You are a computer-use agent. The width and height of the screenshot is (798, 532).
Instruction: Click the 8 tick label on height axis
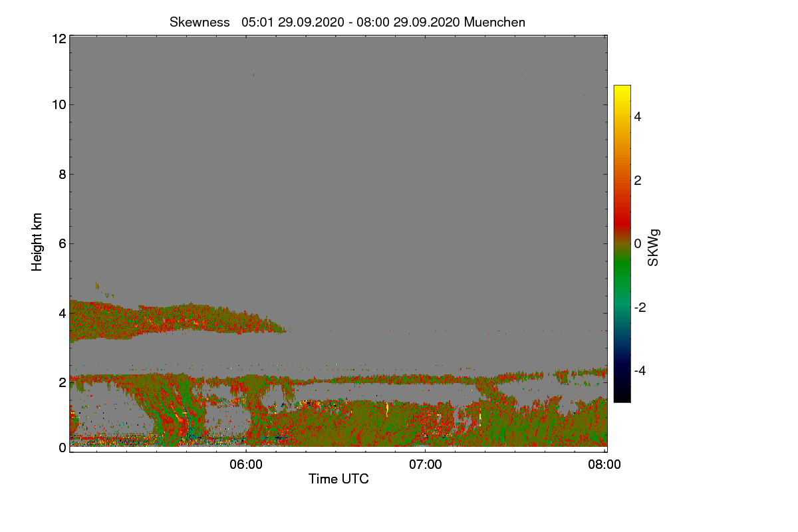(62, 174)
